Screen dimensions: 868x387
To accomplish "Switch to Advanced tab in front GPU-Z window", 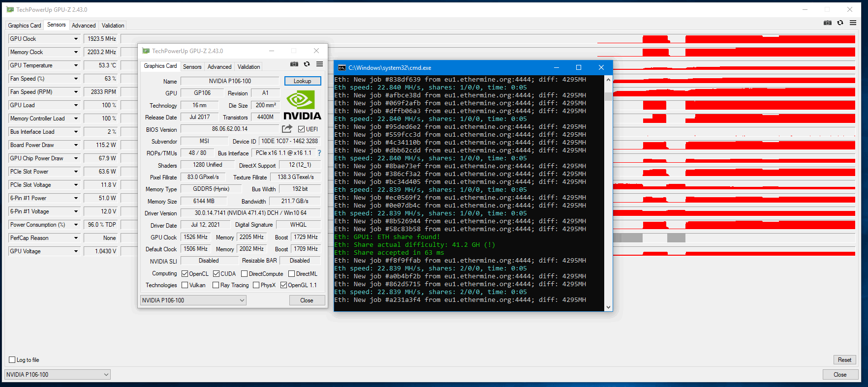I will 219,67.
